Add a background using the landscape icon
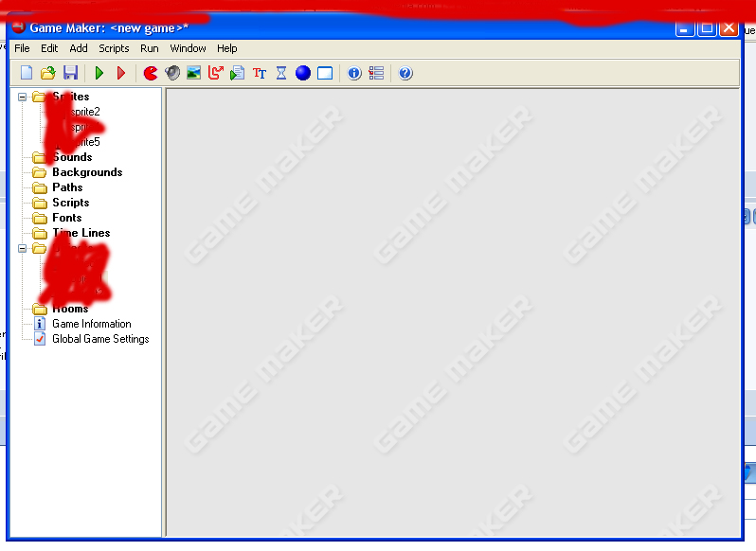This screenshot has height=551, width=756. click(194, 73)
